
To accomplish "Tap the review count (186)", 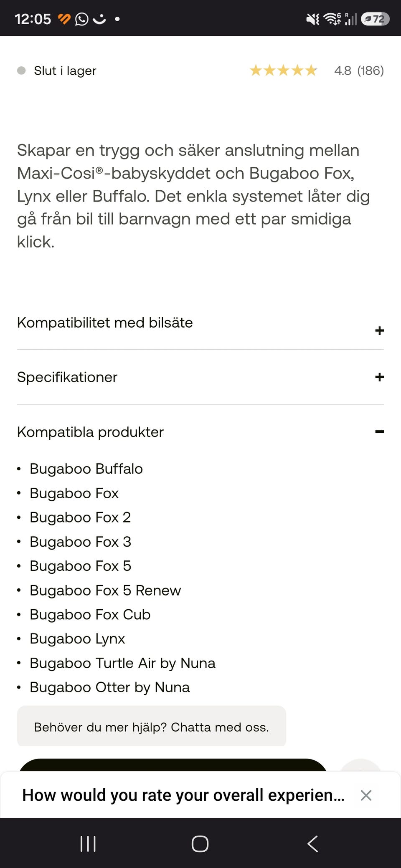I will (x=371, y=71).
